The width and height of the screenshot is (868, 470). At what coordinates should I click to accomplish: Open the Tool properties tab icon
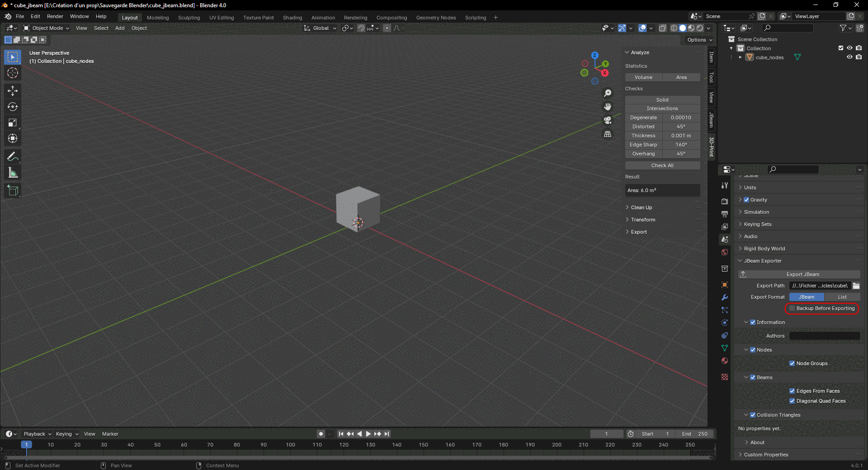coord(725,185)
